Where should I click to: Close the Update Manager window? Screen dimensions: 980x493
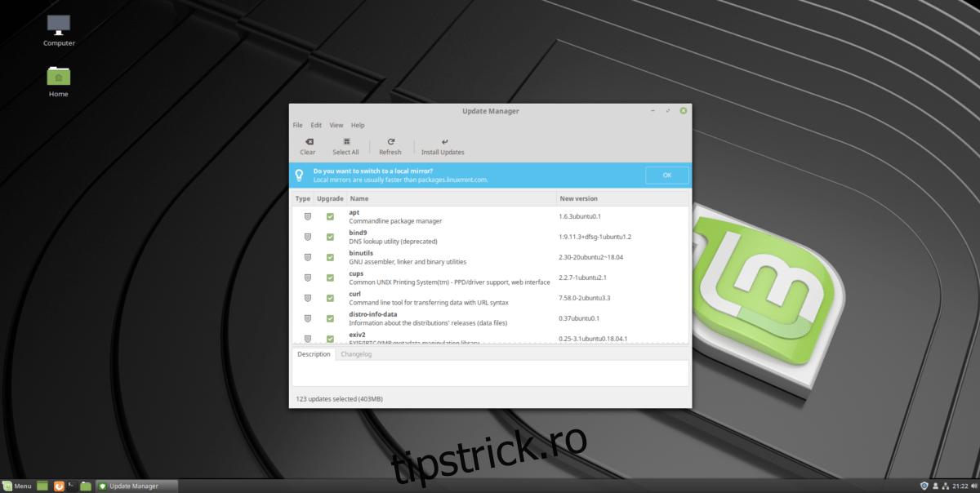[683, 110]
